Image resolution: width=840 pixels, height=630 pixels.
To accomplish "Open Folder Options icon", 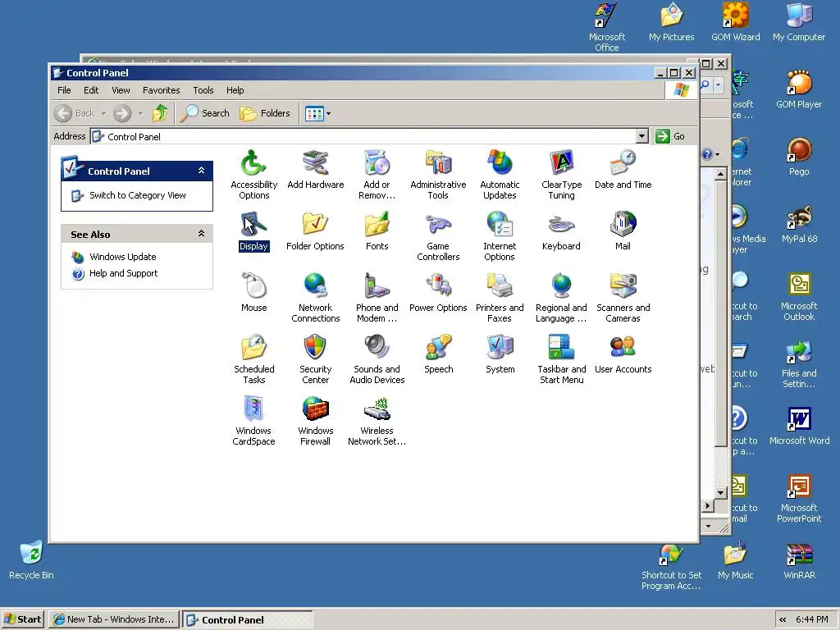I will coord(315,231).
